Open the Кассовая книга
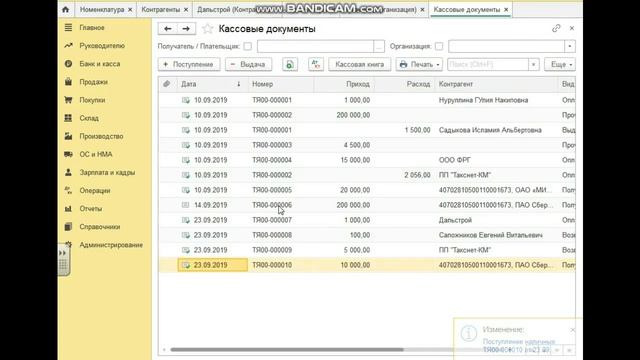 (360, 64)
